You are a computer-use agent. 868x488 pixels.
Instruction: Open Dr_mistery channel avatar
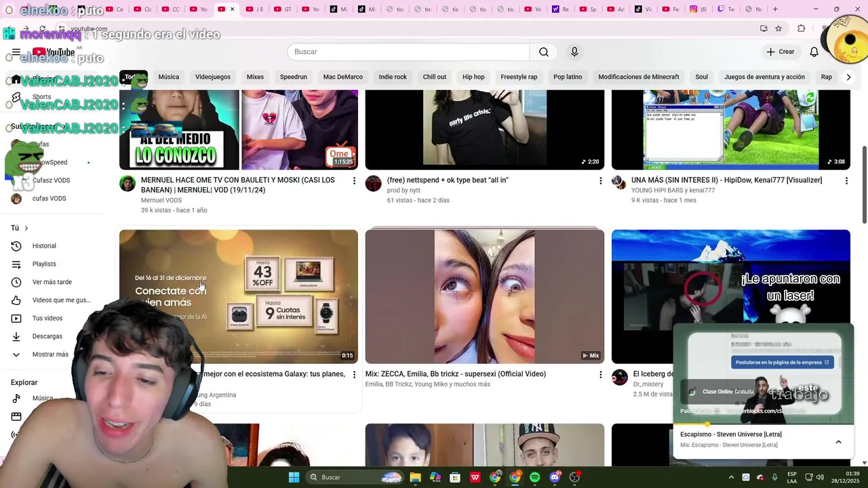[x=620, y=378]
